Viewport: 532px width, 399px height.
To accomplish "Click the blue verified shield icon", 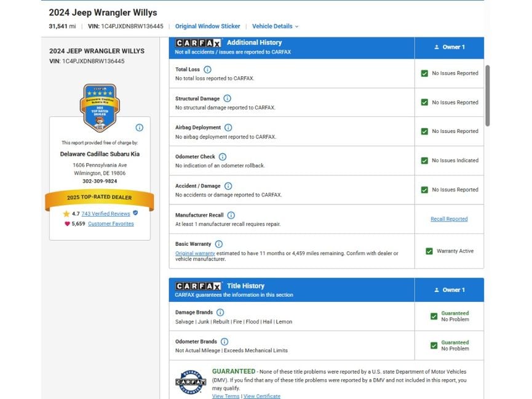I will pyautogui.click(x=135, y=213).
